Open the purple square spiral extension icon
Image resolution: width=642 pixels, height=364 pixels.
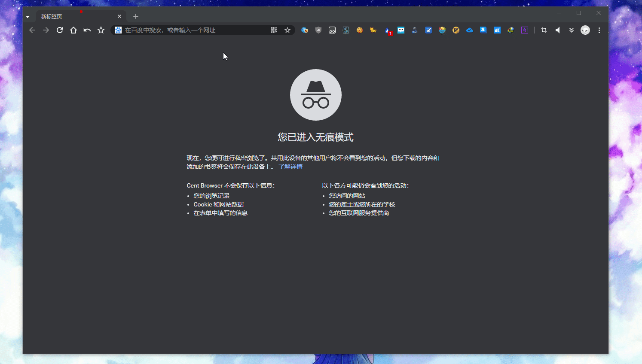[525, 30]
